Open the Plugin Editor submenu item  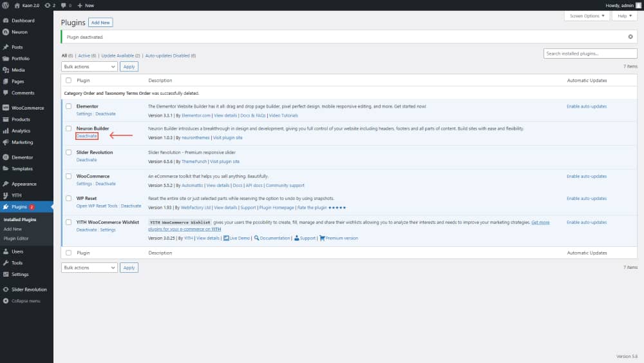tap(16, 239)
